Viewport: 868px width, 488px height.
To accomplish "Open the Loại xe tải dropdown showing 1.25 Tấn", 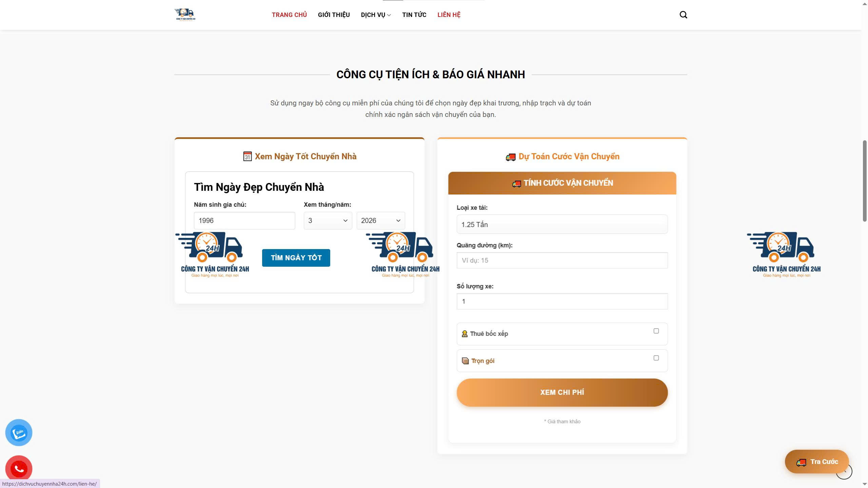I will click(562, 224).
